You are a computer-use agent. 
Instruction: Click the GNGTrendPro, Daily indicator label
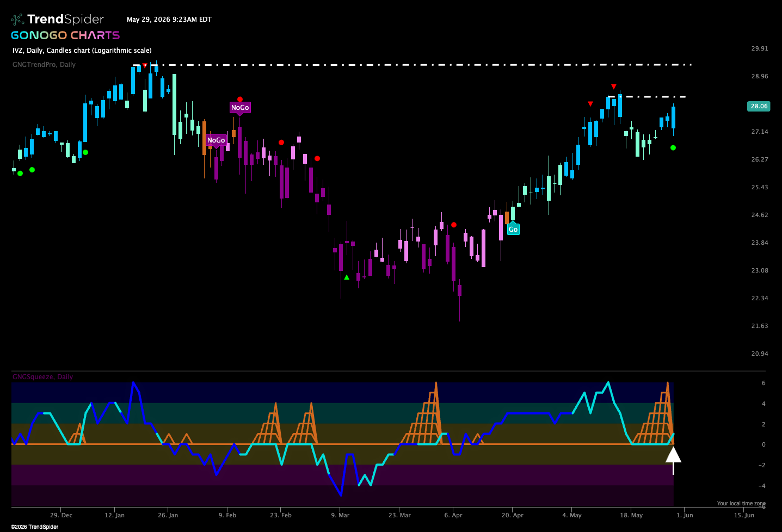[44, 65]
